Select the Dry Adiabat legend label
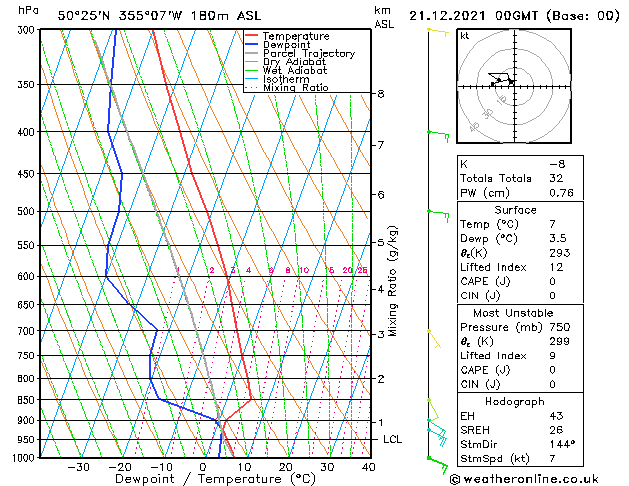This screenshot has width=629, height=486. 294,62
